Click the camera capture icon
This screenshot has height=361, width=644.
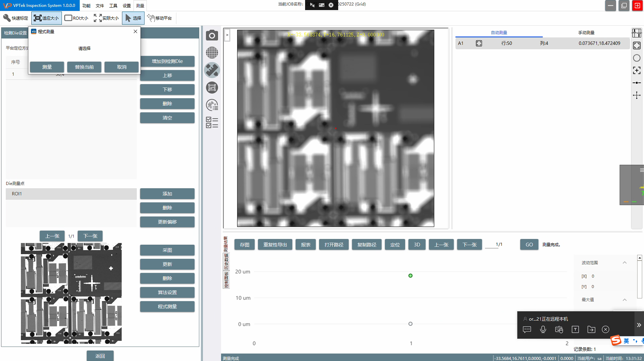pyautogui.click(x=212, y=35)
